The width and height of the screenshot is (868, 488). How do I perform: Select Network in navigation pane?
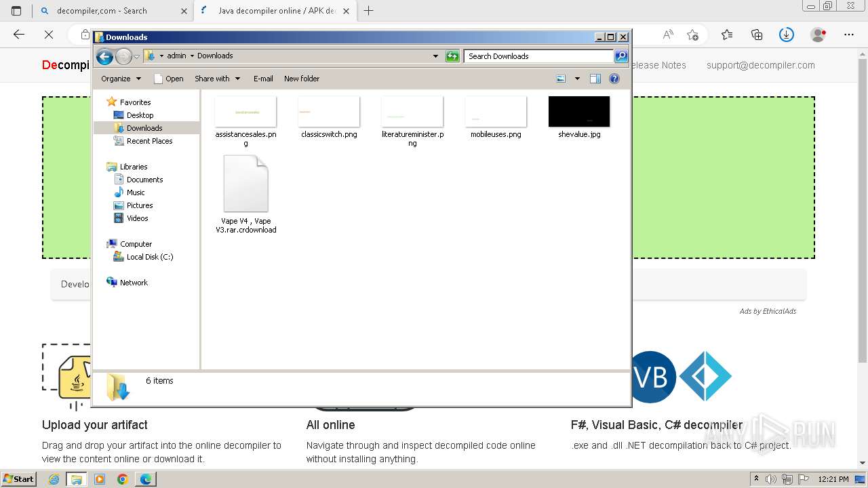[134, 283]
